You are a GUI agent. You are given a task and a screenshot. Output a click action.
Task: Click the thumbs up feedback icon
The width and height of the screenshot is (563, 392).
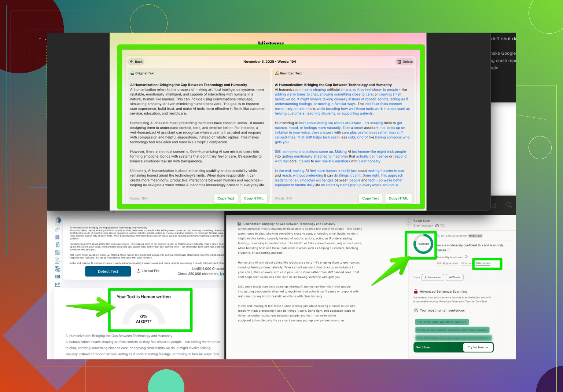tap(437, 226)
